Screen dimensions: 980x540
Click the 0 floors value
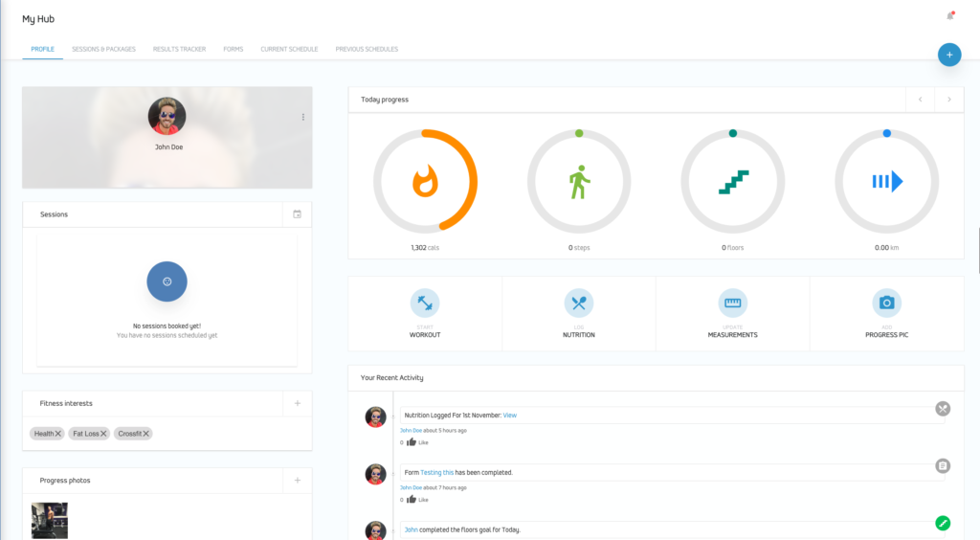click(732, 247)
